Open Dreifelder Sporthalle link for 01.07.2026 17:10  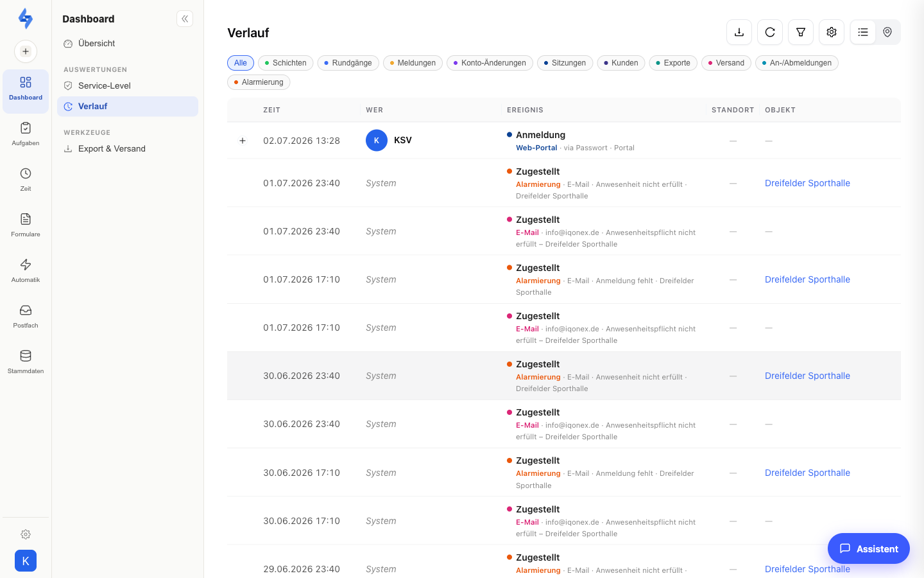click(x=807, y=279)
